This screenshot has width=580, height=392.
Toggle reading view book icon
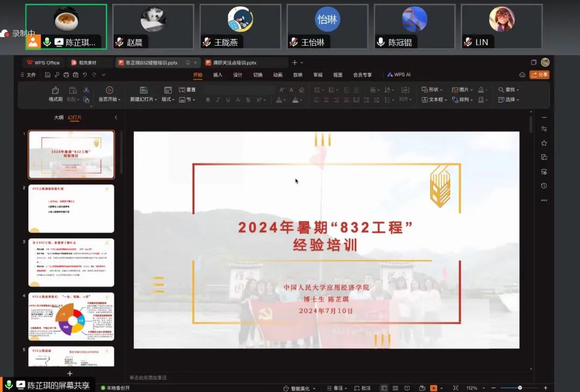coord(407,388)
